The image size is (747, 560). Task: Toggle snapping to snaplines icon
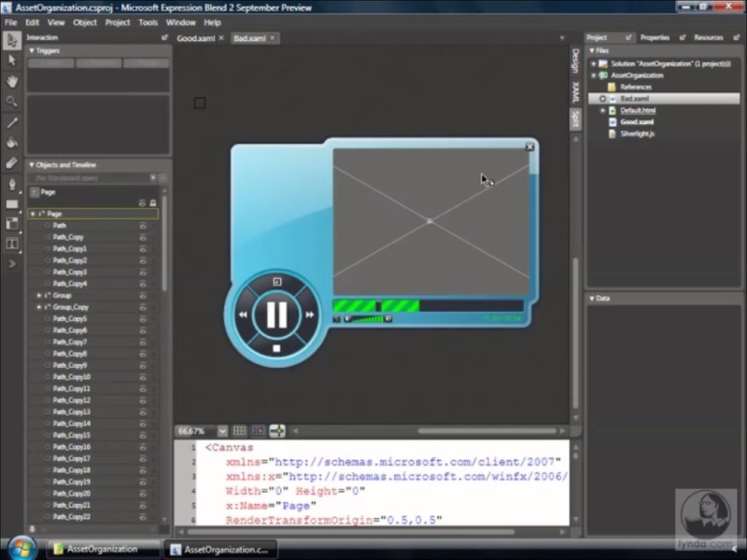(x=277, y=431)
